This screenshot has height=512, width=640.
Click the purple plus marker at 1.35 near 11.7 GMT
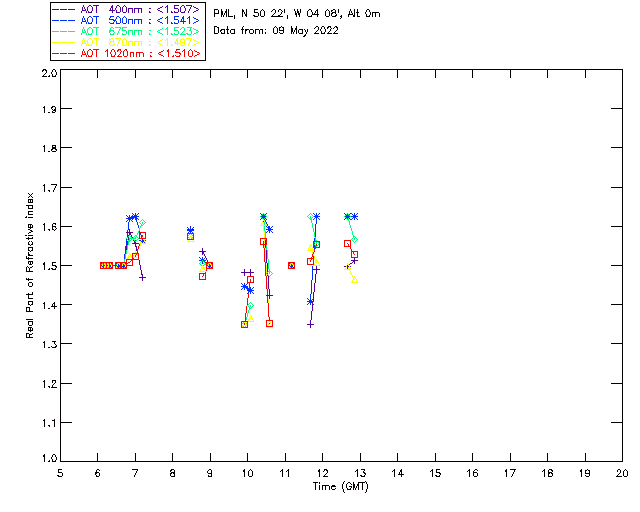coord(310,324)
